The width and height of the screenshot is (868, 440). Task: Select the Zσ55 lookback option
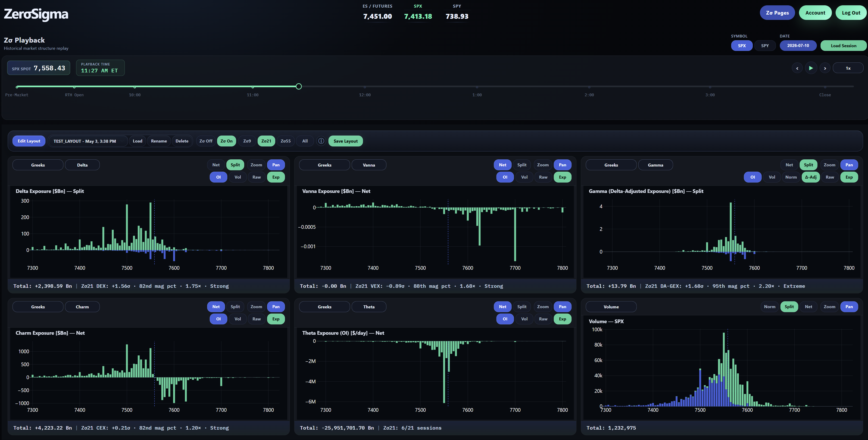(285, 141)
